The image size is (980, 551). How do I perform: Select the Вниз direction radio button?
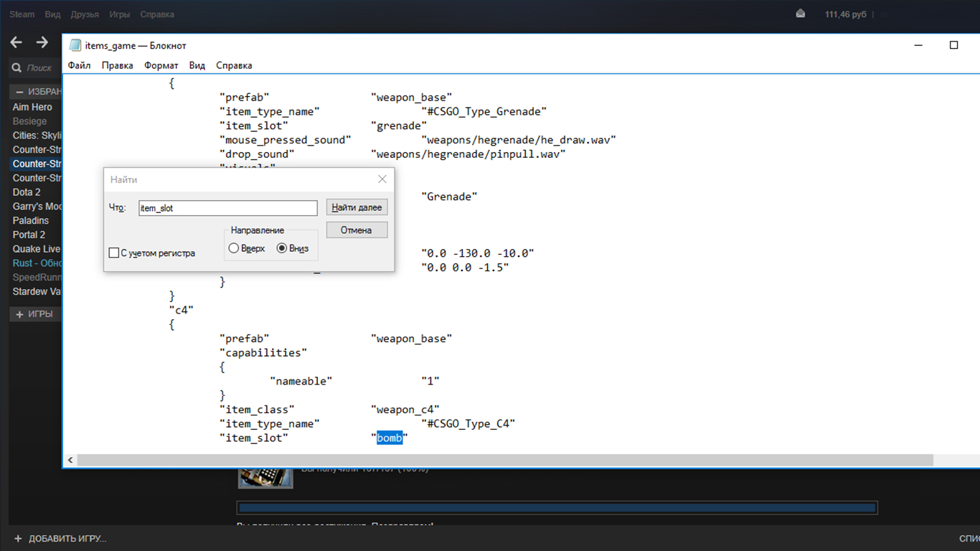pyautogui.click(x=282, y=248)
